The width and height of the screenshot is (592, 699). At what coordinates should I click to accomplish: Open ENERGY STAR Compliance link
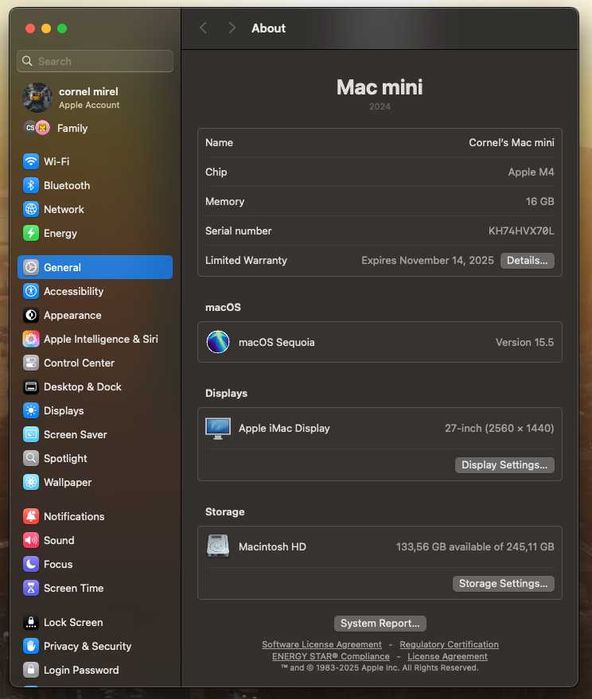tap(331, 656)
